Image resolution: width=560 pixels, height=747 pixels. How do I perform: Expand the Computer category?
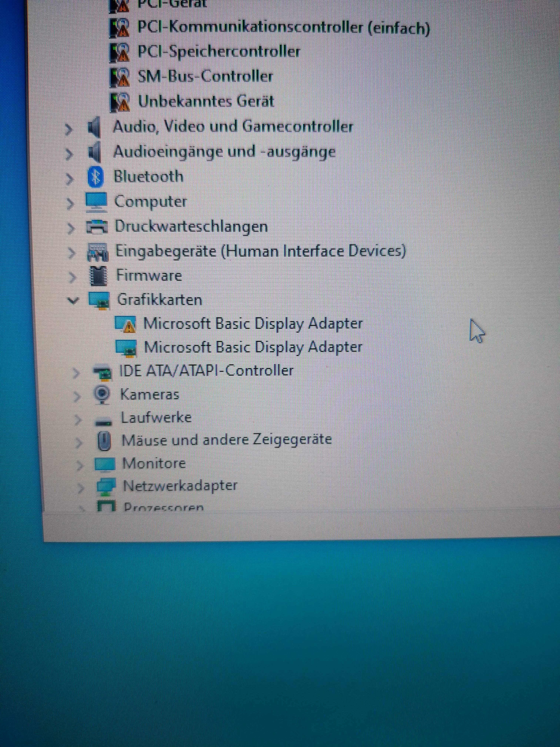[x=70, y=204]
